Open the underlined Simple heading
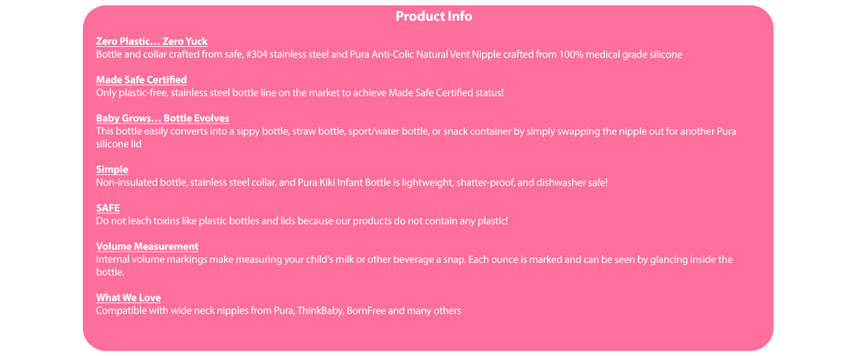868x356 pixels. [x=112, y=170]
